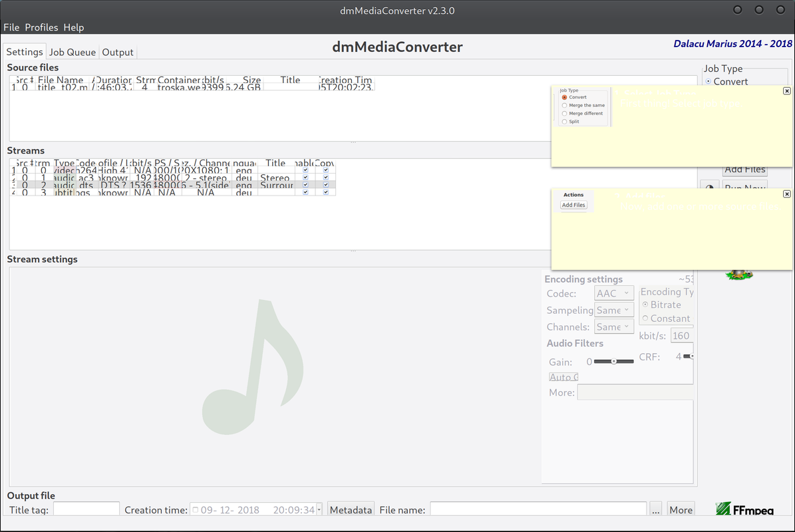This screenshot has width=795, height=532.
Task: Open the Help menu
Action: pos(74,27)
